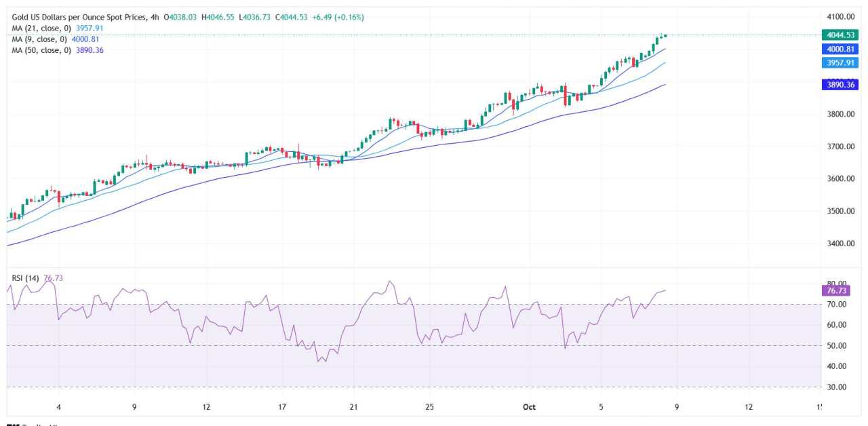Image resolution: width=868 pixels, height=426 pixels.
Task: Click the purple 3890.36 MA price tag
Action: pos(840,85)
